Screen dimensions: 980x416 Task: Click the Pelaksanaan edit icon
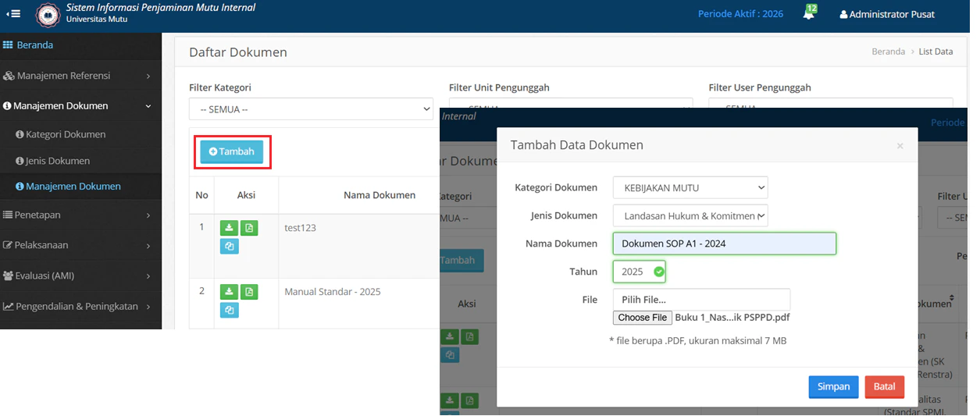coord(8,245)
